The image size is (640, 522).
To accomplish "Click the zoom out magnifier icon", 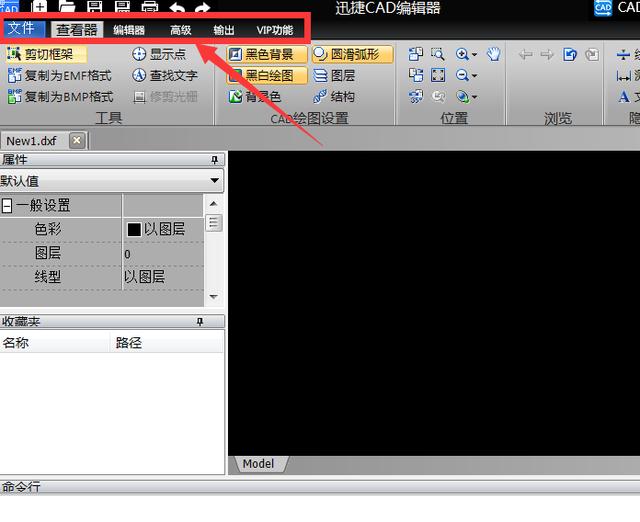I will click(462, 75).
